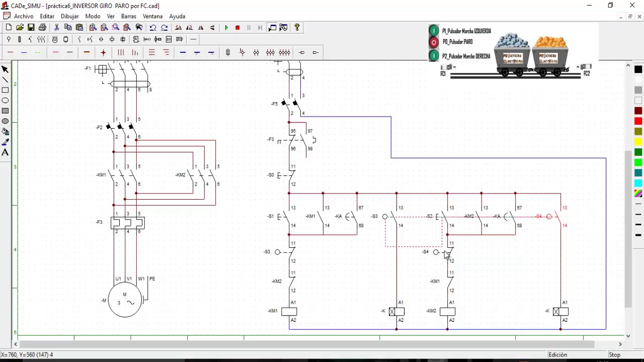Image resolution: width=644 pixels, height=362 pixels.
Task: Paste from clipboard using the Paste icon
Action: click(79, 28)
